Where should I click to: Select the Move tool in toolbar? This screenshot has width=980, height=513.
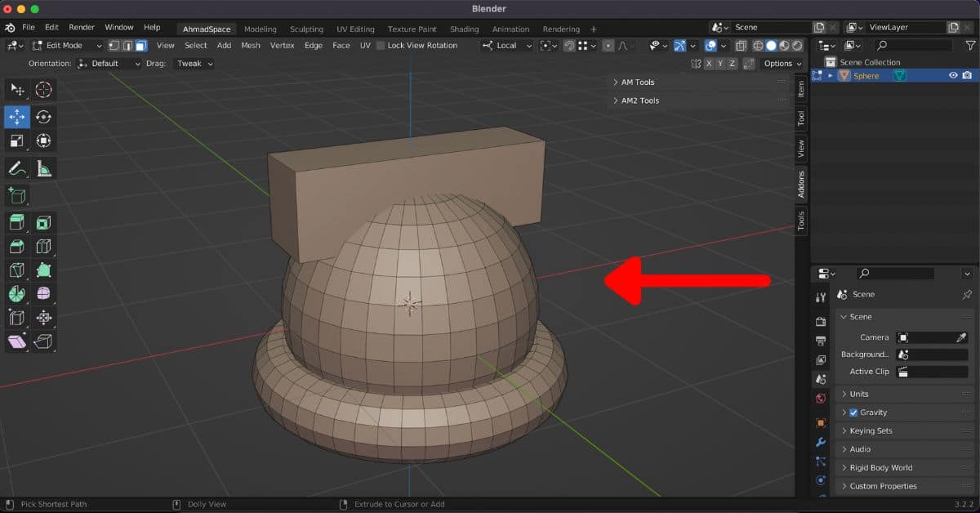(x=17, y=117)
